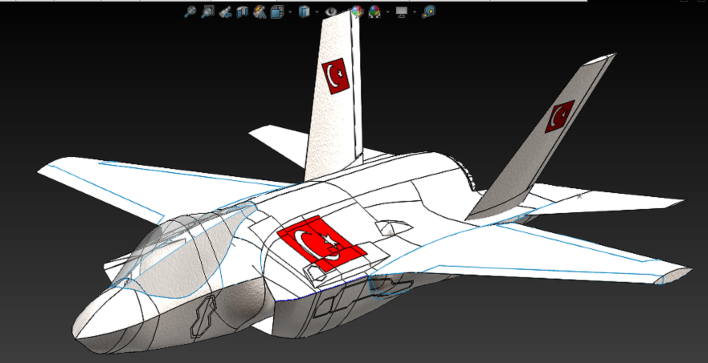Open the Dynamic Annotation Views icon
708x363 pixels.
(x=259, y=12)
